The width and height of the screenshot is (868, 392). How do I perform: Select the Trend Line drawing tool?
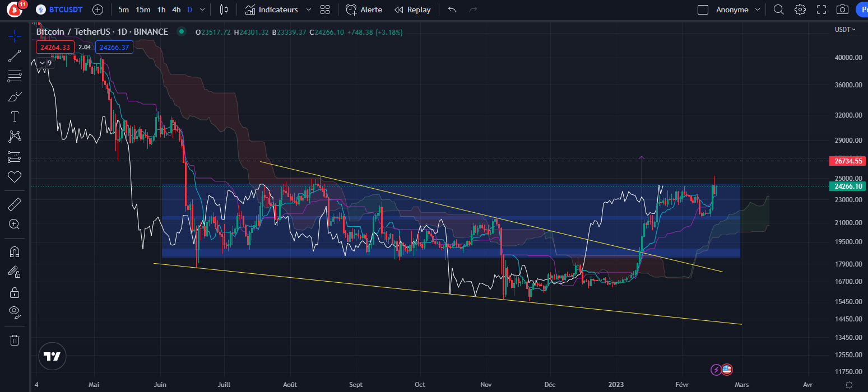click(x=15, y=55)
